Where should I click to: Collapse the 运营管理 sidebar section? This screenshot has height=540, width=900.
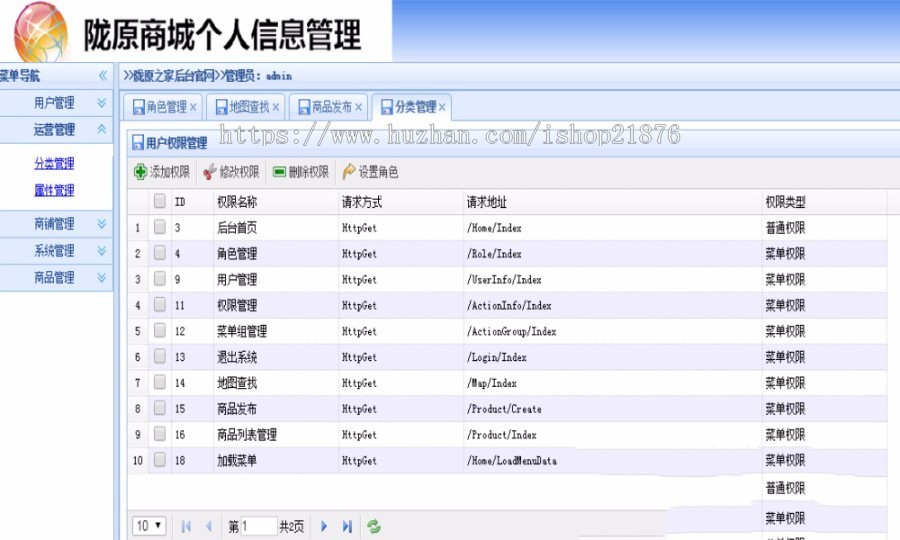point(102,129)
